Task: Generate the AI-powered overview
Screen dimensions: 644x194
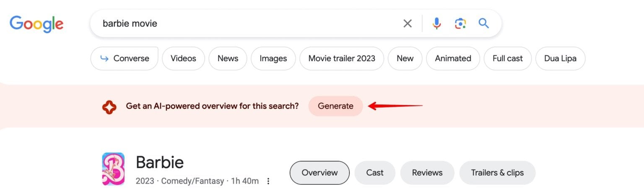Action: click(335, 106)
